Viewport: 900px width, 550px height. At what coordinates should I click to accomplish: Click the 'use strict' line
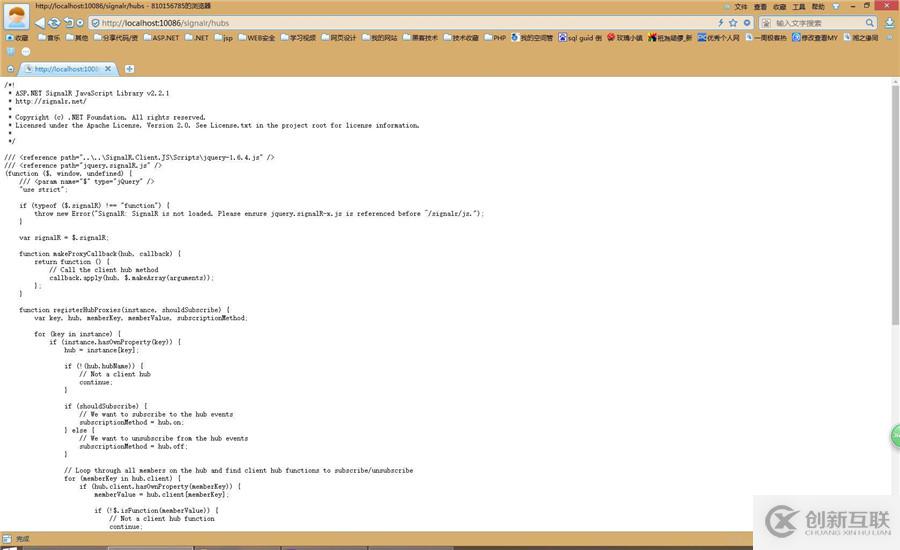pyautogui.click(x=43, y=189)
